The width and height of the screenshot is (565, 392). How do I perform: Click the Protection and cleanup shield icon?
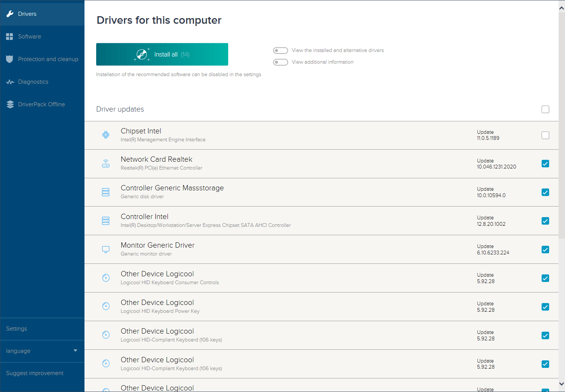click(10, 59)
